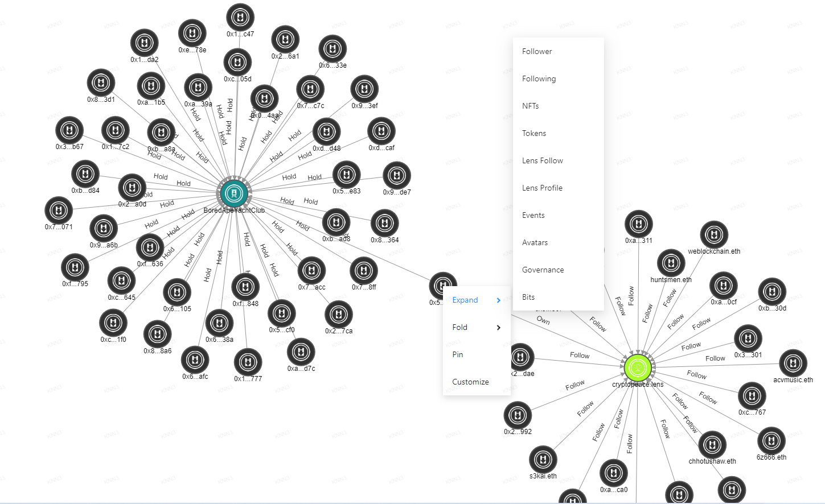Click the 0x5...cf0 node icon
Viewport: 825px width, 504px height.
282,313
